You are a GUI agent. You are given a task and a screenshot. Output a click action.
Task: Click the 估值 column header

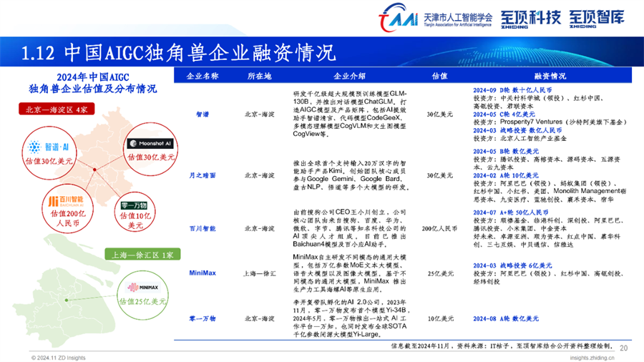[x=439, y=75]
